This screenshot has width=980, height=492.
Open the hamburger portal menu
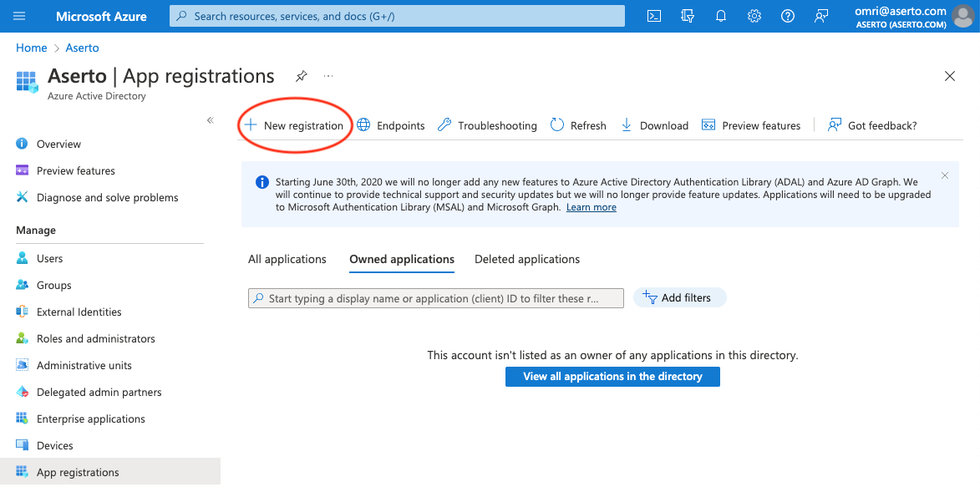point(20,16)
